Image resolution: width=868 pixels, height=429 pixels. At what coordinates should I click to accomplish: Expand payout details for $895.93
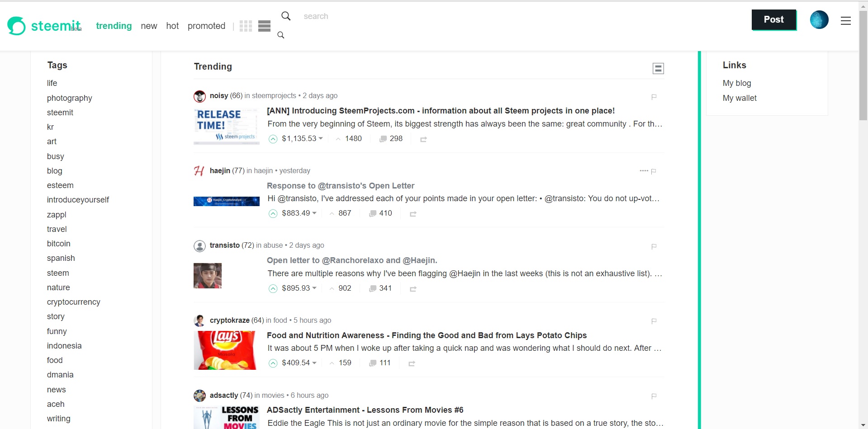(x=299, y=288)
